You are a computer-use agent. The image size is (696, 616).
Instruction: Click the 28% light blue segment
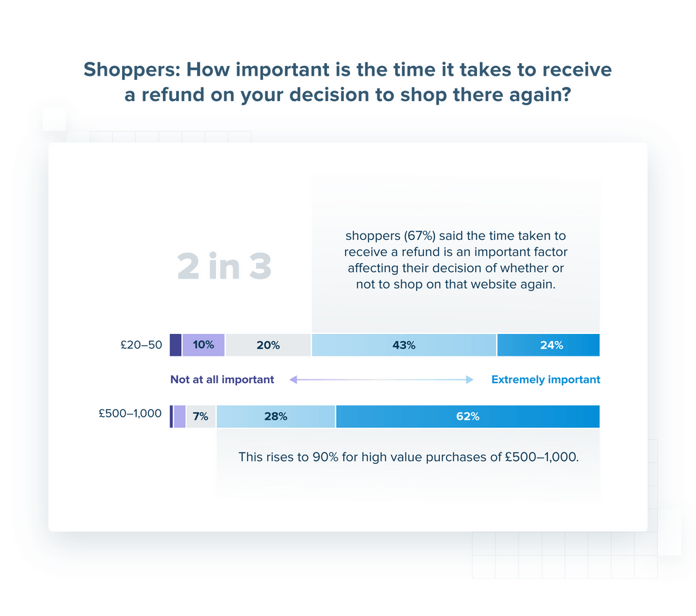[276, 417]
